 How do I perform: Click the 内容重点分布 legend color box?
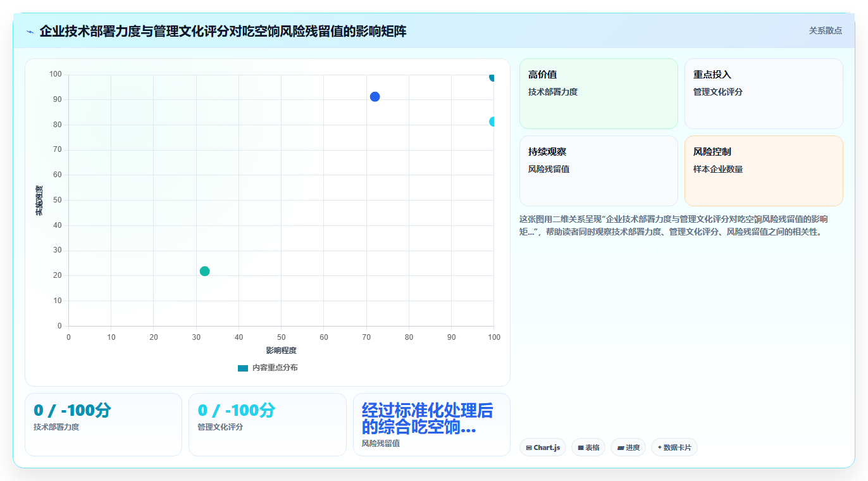tap(243, 368)
